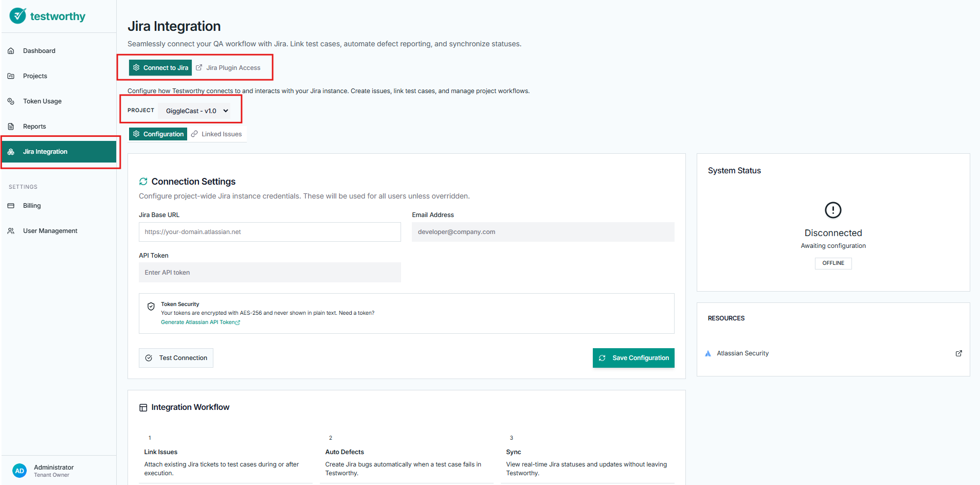Screen dimensions: 980x485
Task: Click the small external icon after Generate Atlassian API Token
Action: coord(238,322)
